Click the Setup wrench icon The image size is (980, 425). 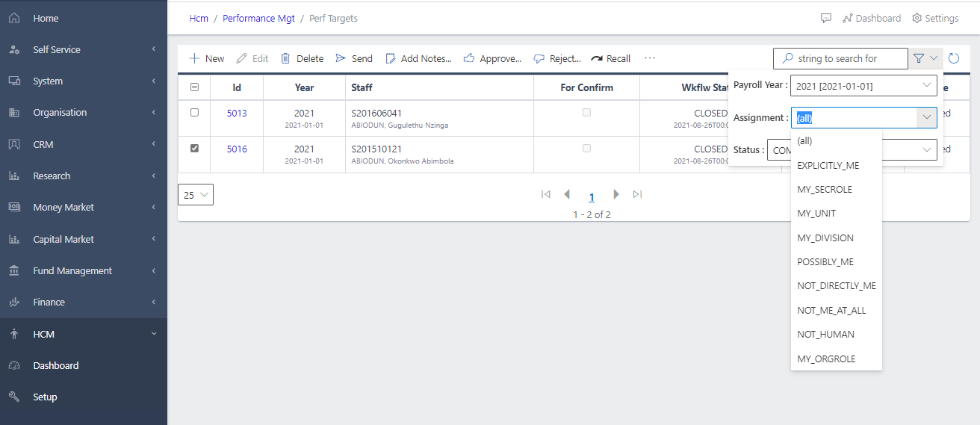(x=14, y=397)
